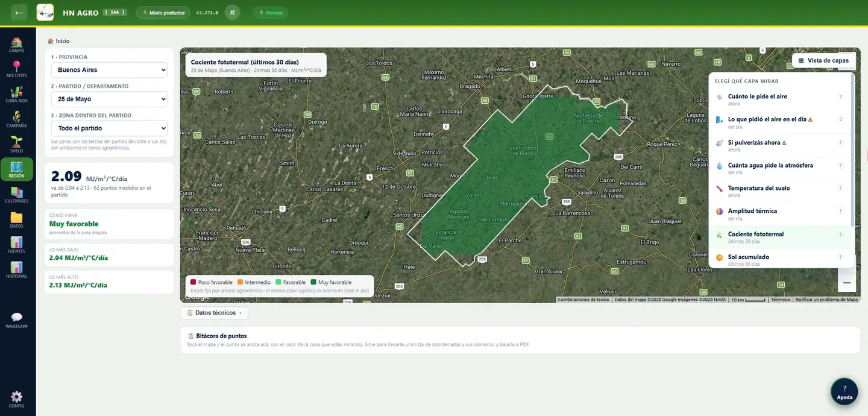868x416 pixels.
Task: Show help for Temperatura del suelo layer
Action: click(840, 188)
